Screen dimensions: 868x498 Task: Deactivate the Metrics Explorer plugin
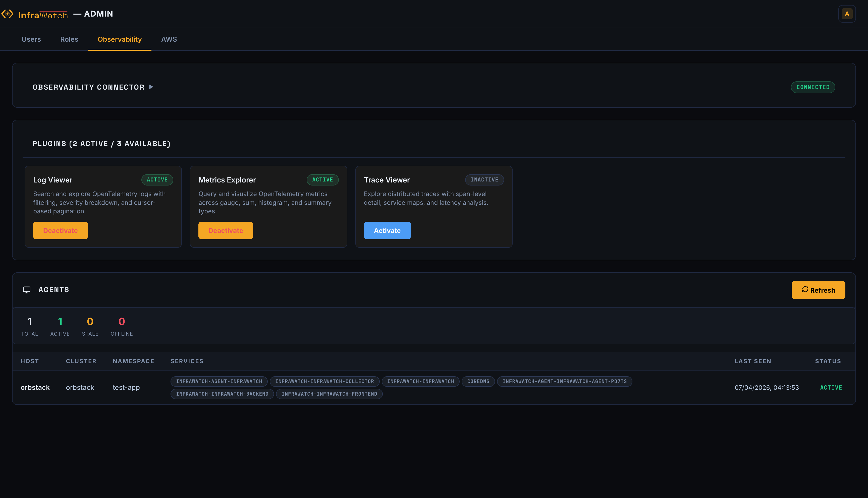[x=226, y=230]
